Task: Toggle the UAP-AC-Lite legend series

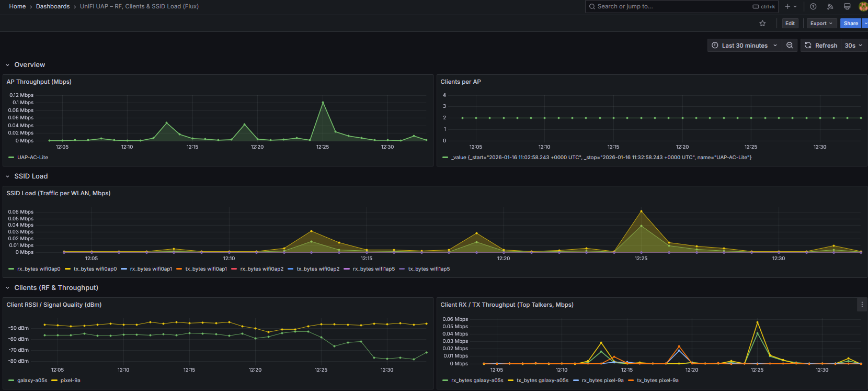Action: click(x=32, y=158)
